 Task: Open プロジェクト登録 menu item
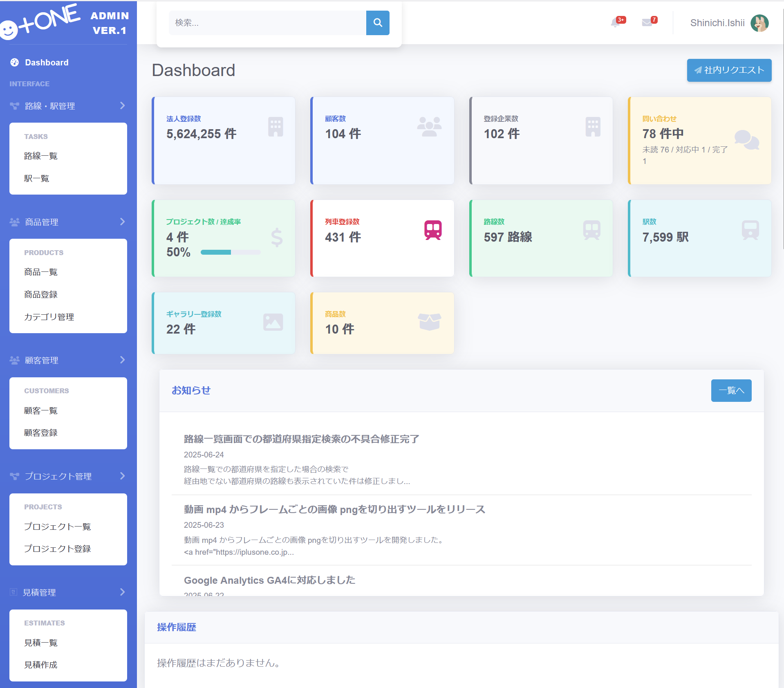tap(57, 549)
